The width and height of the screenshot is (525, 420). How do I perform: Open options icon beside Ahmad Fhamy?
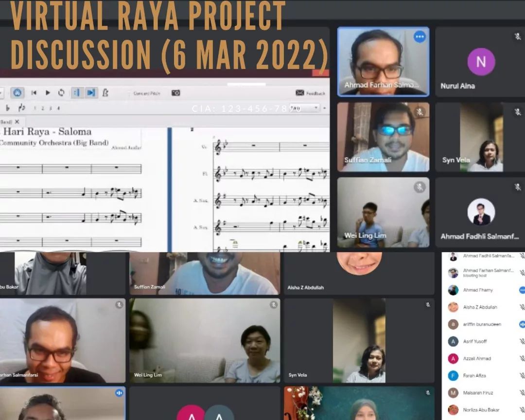pos(522,290)
